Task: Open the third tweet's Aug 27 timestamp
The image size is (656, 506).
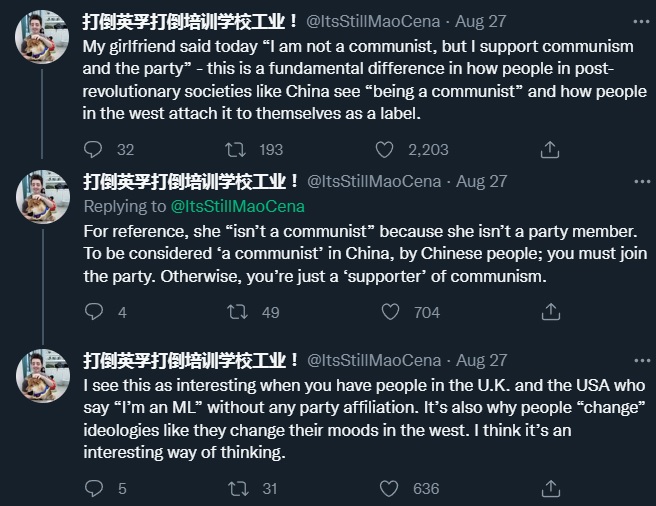Action: point(481,360)
